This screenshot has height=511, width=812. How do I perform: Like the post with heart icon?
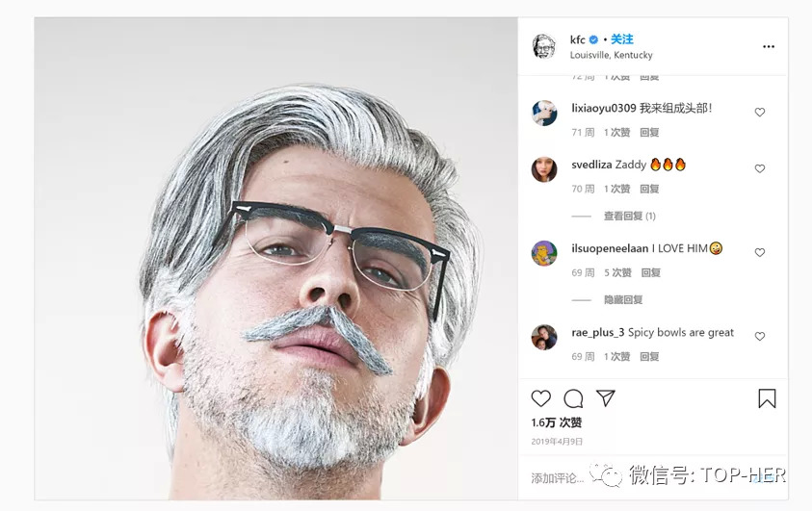point(541,398)
